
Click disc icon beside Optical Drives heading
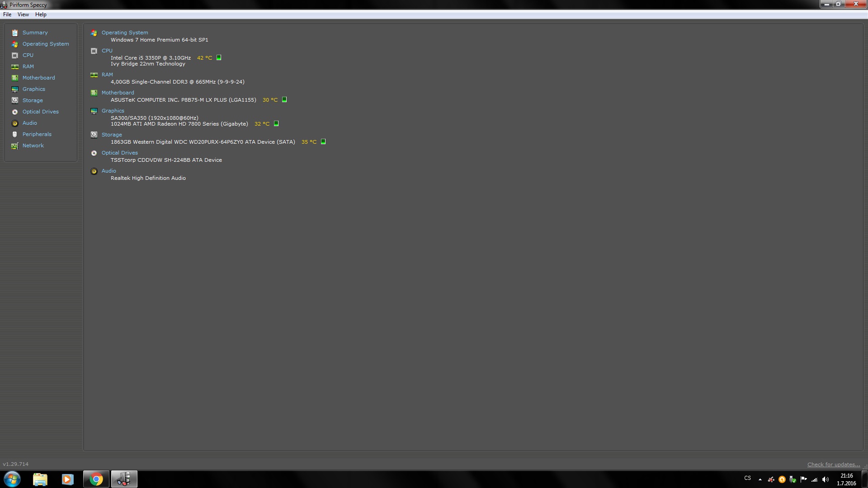point(94,153)
